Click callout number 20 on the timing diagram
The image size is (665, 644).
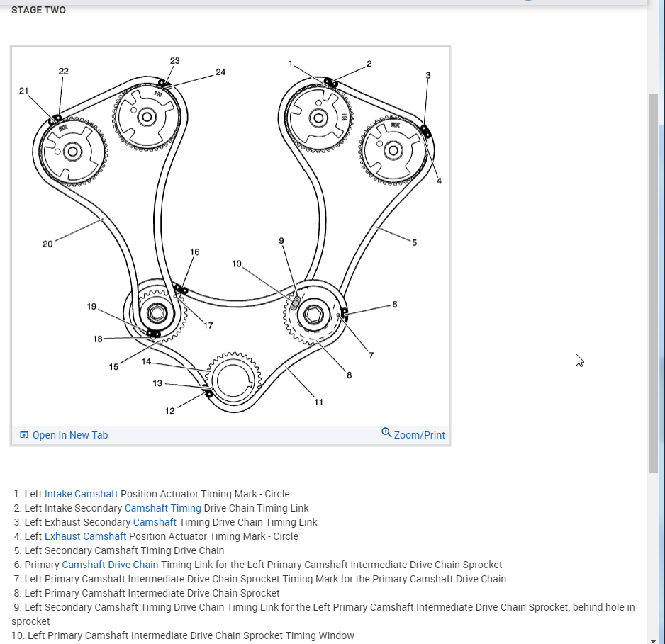[x=47, y=244]
